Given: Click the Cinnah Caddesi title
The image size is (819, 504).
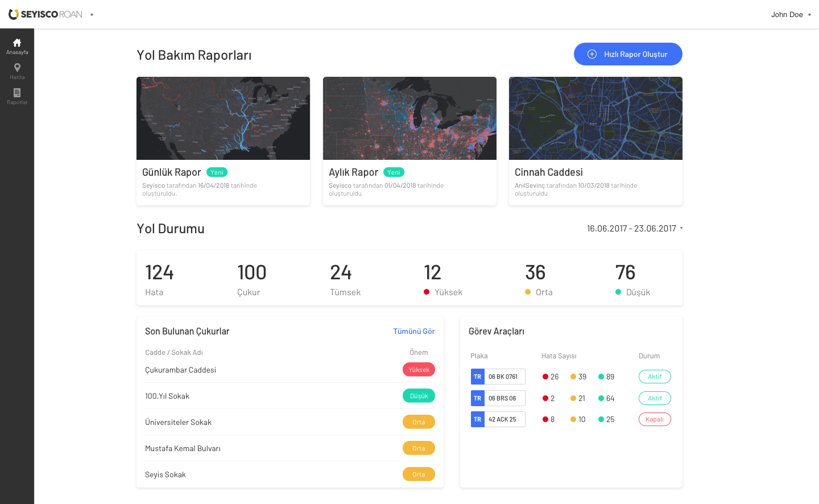Looking at the screenshot, I should point(549,172).
